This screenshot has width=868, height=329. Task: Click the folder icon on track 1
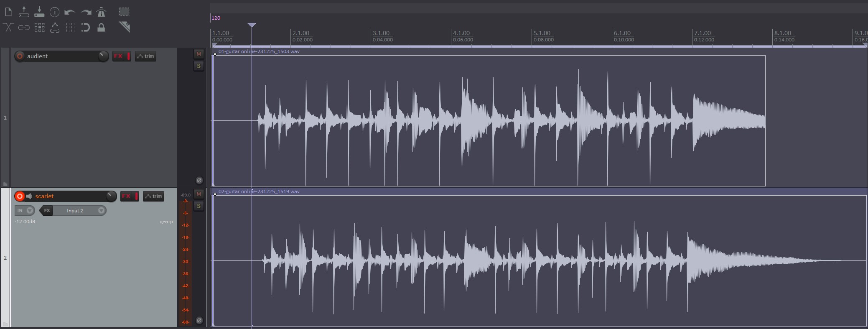(x=5, y=184)
